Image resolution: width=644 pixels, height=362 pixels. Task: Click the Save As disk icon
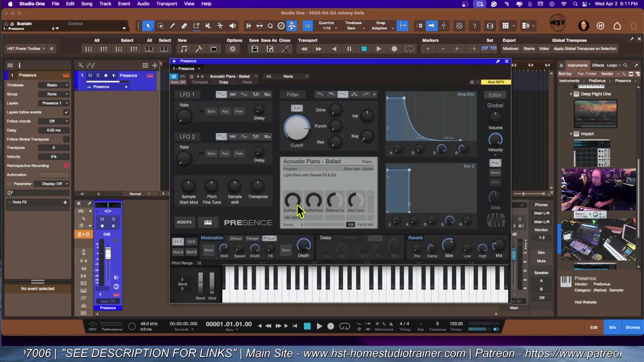coord(270,49)
